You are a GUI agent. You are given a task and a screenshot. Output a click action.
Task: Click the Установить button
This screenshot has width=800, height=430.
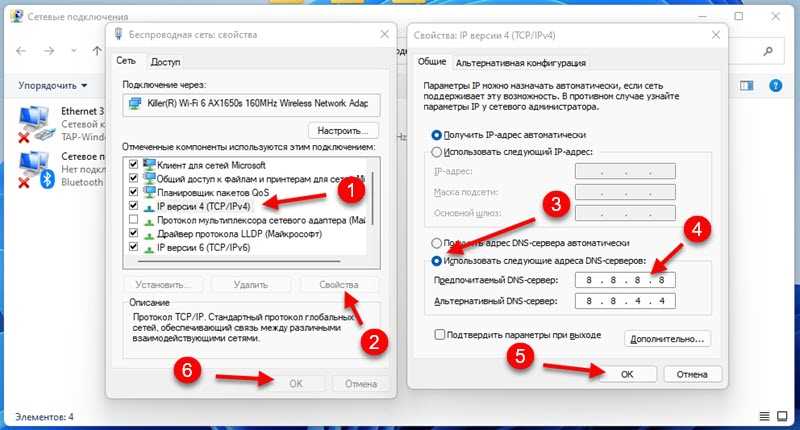click(163, 284)
